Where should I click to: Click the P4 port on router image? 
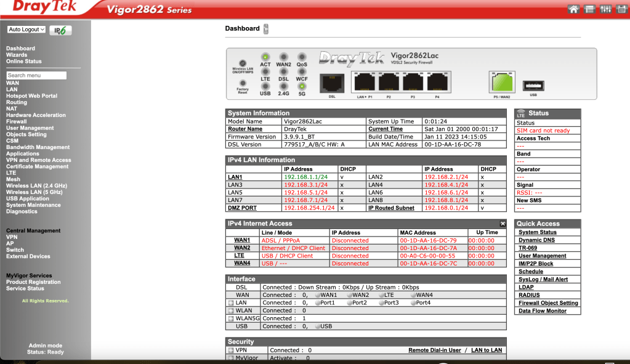pos(437,83)
